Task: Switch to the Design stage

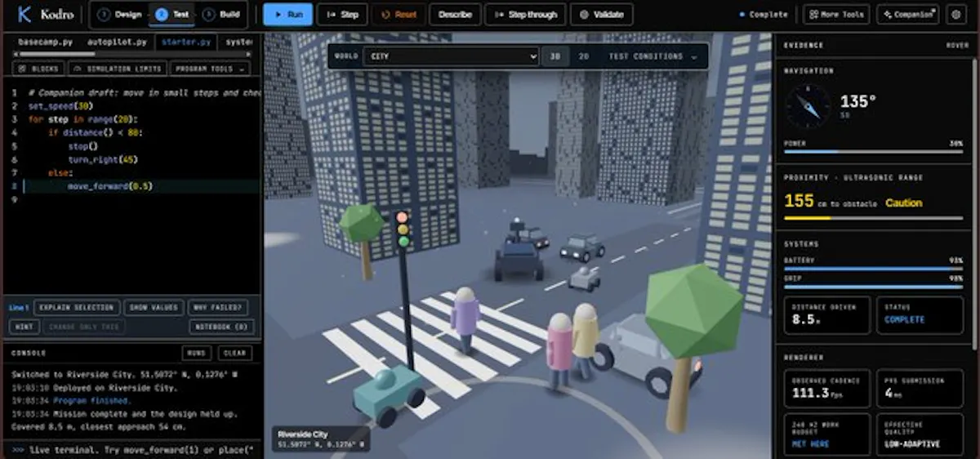Action: point(119,14)
